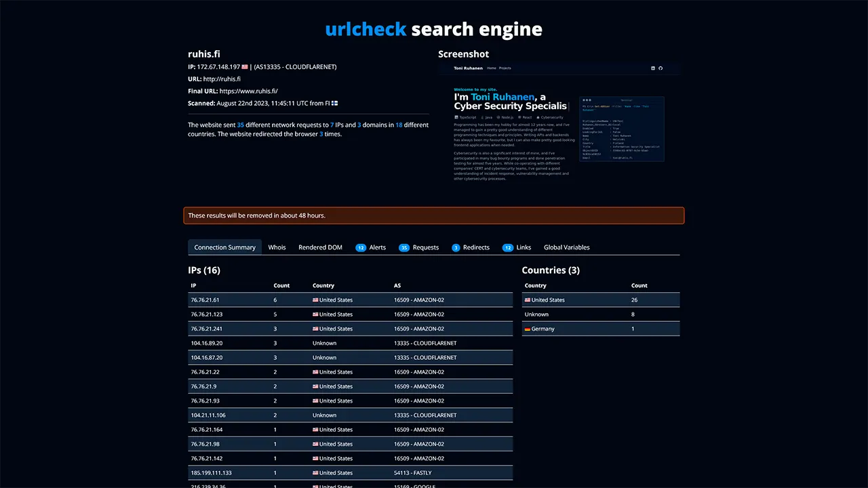Click the Unknown row in Countries table
The height and width of the screenshot is (488, 868).
pos(600,314)
